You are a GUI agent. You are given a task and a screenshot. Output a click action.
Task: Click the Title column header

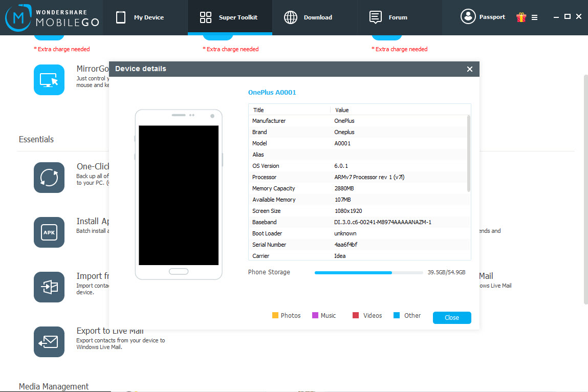[x=289, y=110]
